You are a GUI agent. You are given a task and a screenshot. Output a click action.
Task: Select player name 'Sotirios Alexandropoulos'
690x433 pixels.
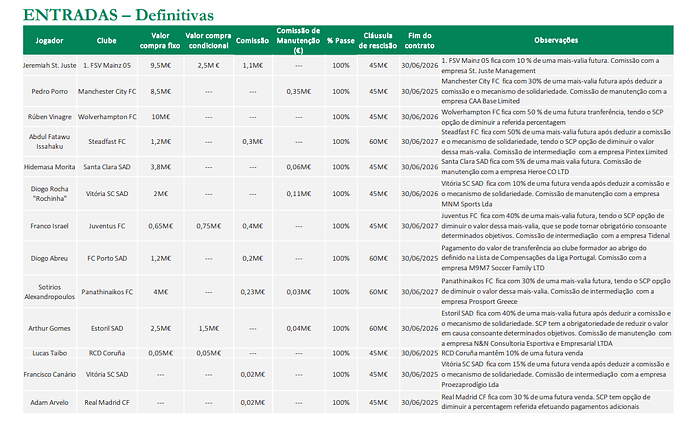(49, 292)
